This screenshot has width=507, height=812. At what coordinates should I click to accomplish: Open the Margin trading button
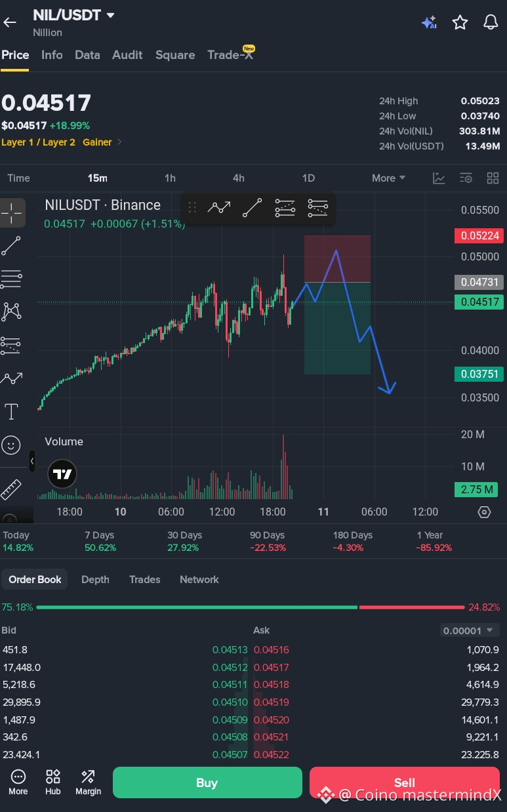pos(88,782)
